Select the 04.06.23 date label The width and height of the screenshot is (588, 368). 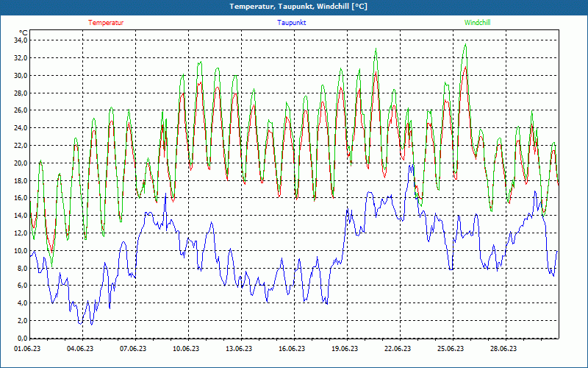click(80, 348)
